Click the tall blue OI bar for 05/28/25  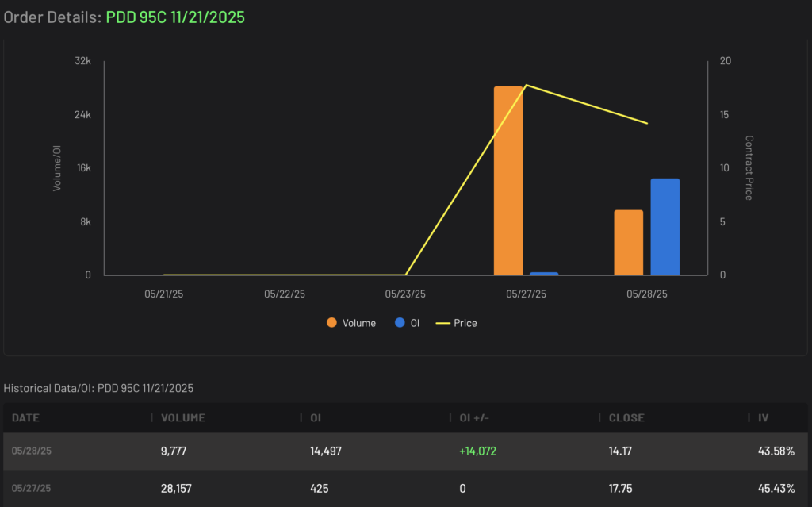[665, 227]
